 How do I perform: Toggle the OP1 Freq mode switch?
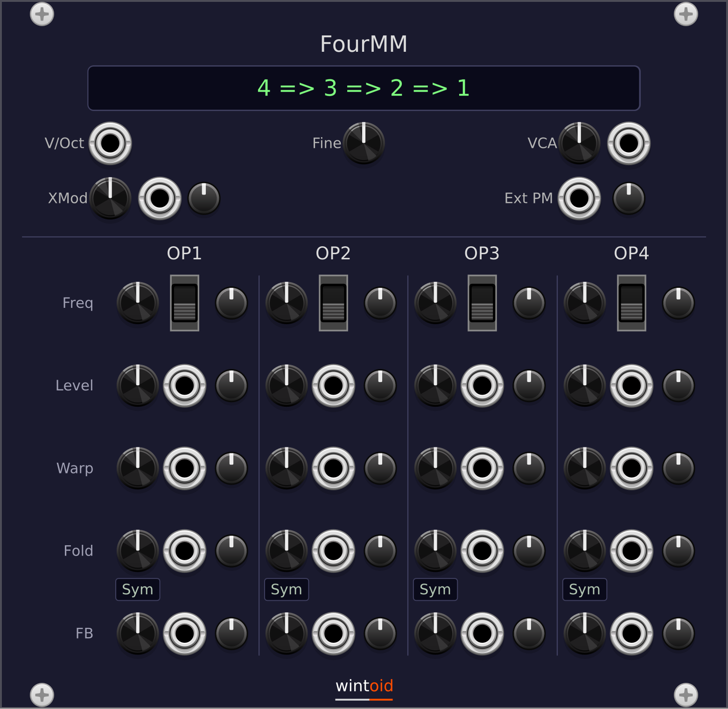click(x=184, y=303)
